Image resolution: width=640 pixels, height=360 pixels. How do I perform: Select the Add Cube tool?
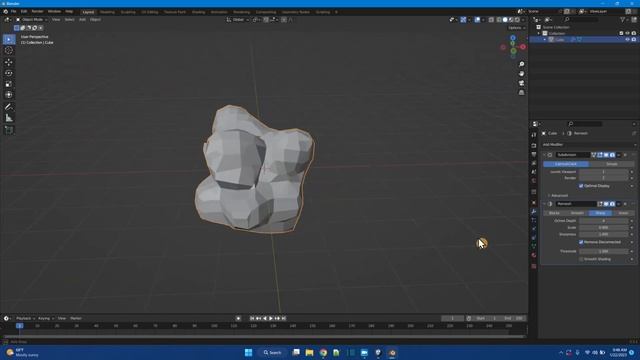click(9, 130)
